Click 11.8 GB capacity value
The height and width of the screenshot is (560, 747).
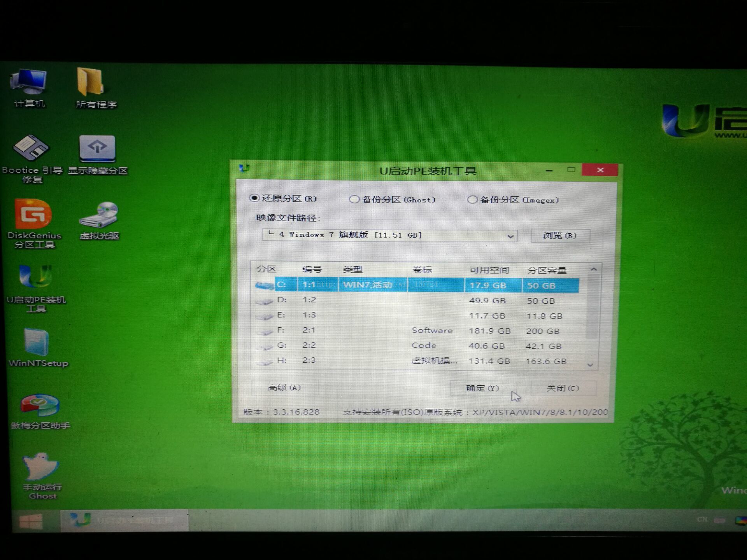coord(545,316)
